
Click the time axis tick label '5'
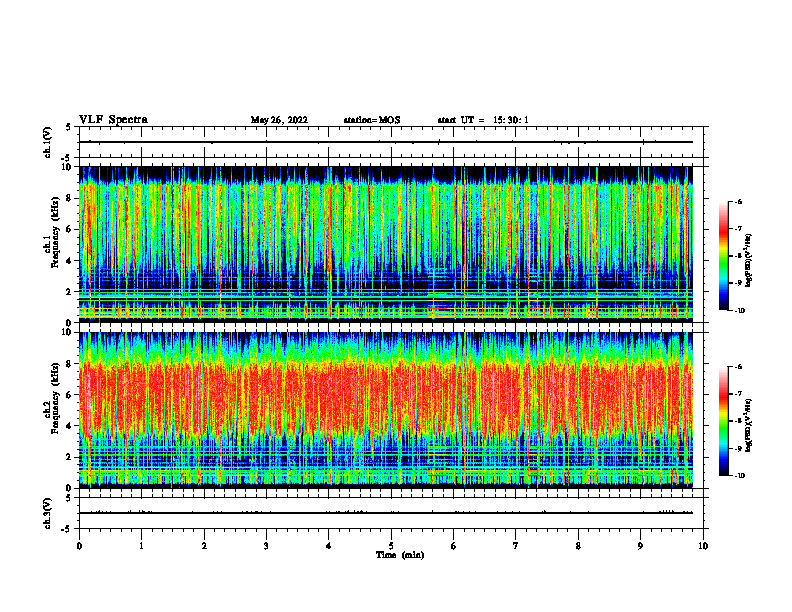click(x=391, y=546)
